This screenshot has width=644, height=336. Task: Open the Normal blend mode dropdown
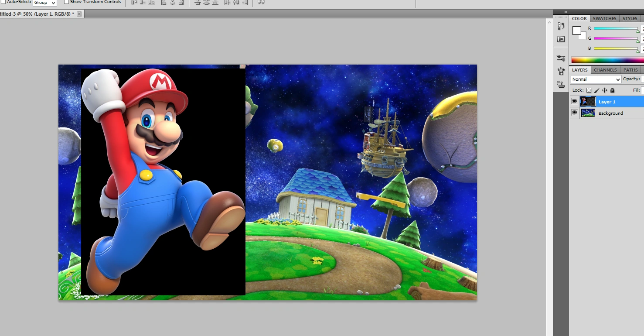[x=596, y=79]
